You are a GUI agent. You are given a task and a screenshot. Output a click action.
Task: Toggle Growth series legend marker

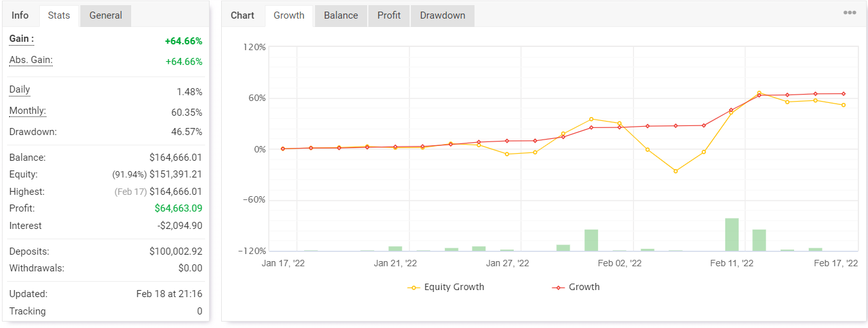[x=559, y=287]
